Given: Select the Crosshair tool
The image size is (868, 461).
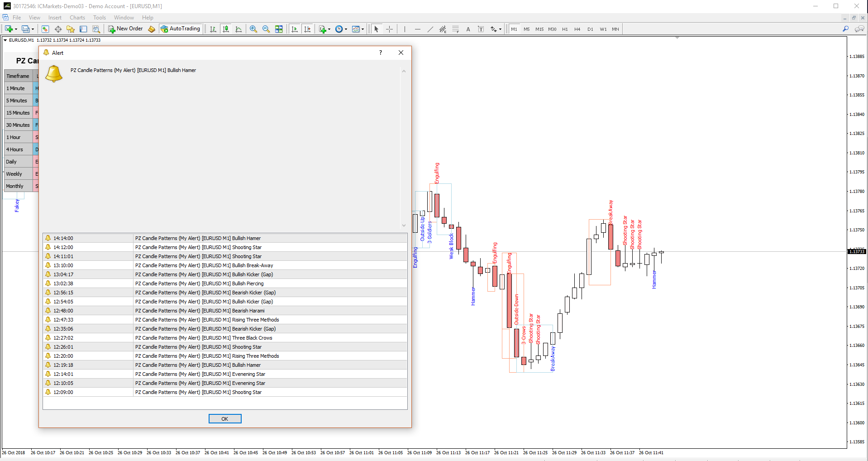Looking at the screenshot, I should click(x=389, y=29).
